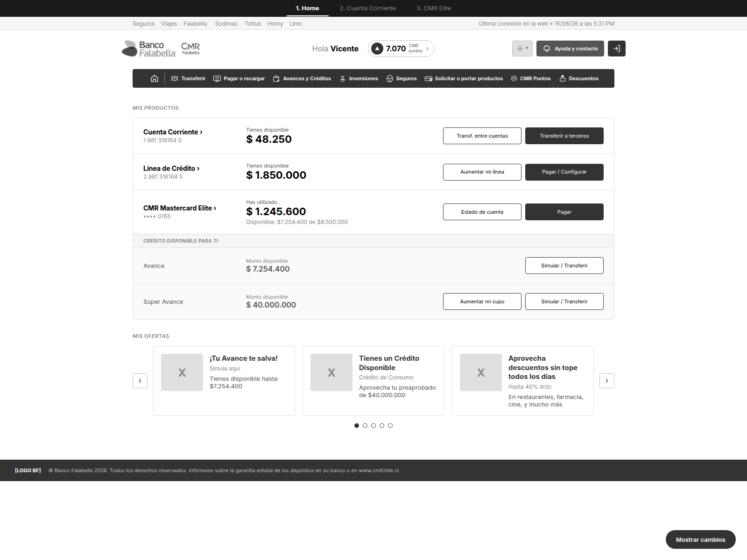Viewport: 747px width, 560px height.
Task: Select third carousel page dot
Action: pyautogui.click(x=373, y=426)
